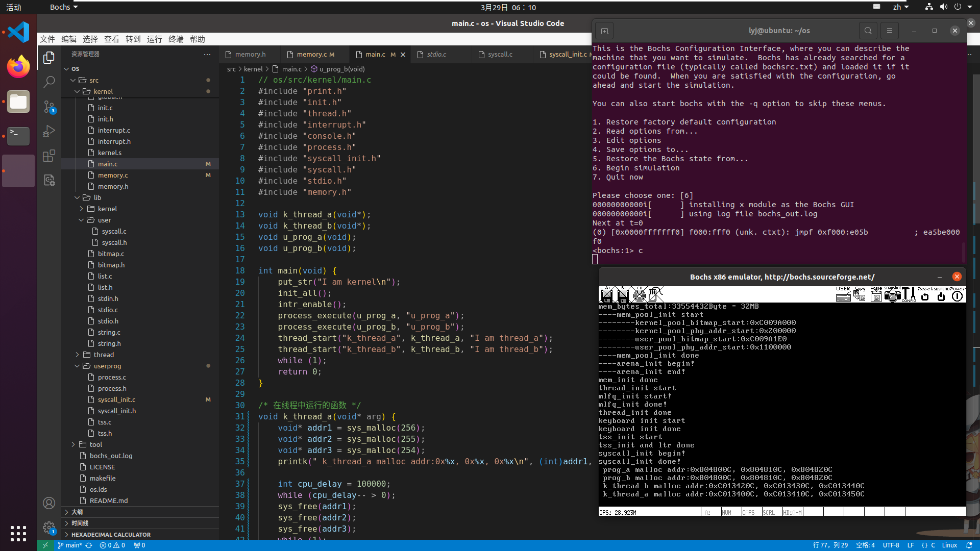Click the 空格: 4 indentation setting
The height and width of the screenshot is (551, 980).
click(865, 545)
